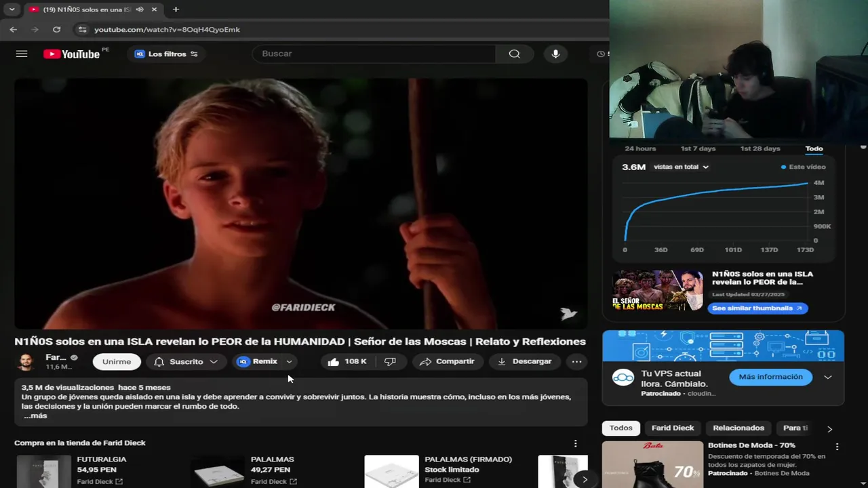Share the video via Compartir
Image resolution: width=868 pixels, height=488 pixels.
coord(447,362)
